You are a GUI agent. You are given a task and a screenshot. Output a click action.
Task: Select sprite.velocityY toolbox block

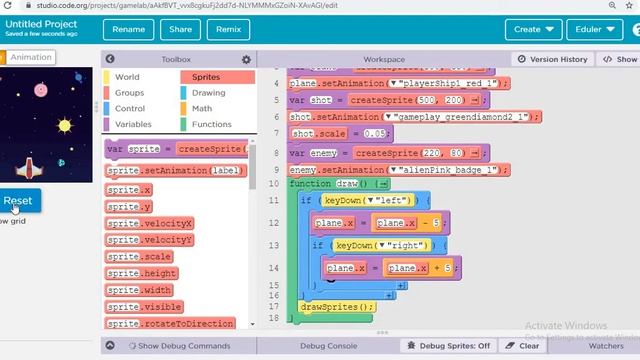[x=149, y=240]
